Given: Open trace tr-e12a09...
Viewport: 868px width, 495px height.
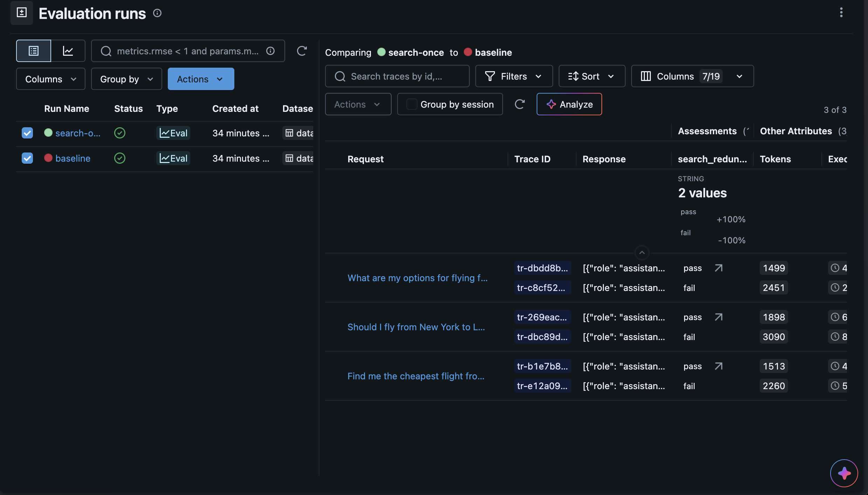Looking at the screenshot, I should [542, 386].
